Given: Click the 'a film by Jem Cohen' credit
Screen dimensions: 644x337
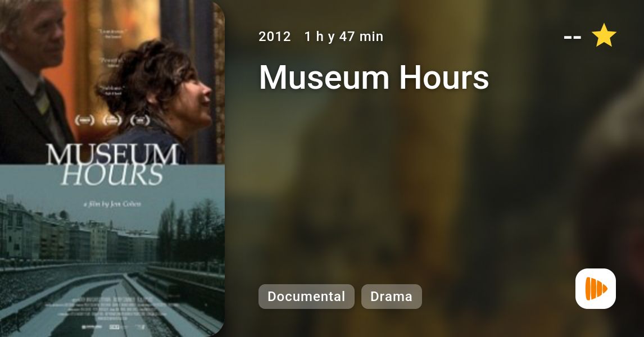Looking at the screenshot, I should pos(112,204).
